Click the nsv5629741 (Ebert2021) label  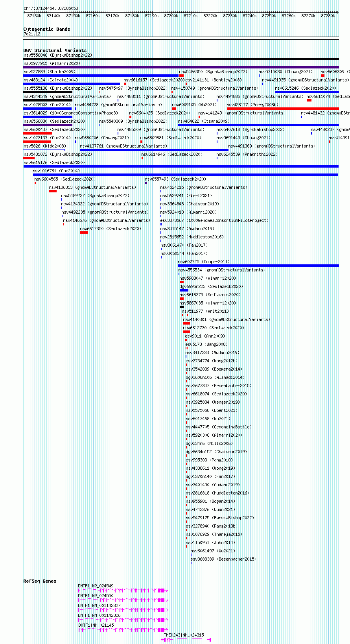pyautogui.click(x=186, y=196)
